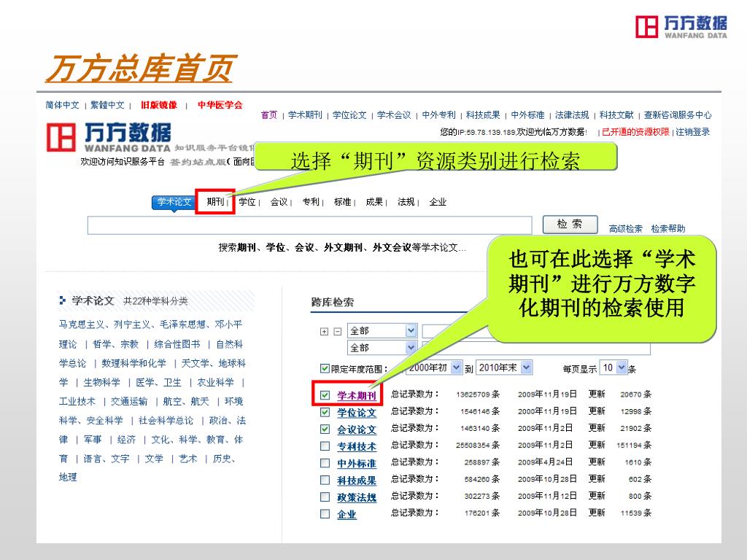Open 法律法规 in top navigation

(572, 114)
